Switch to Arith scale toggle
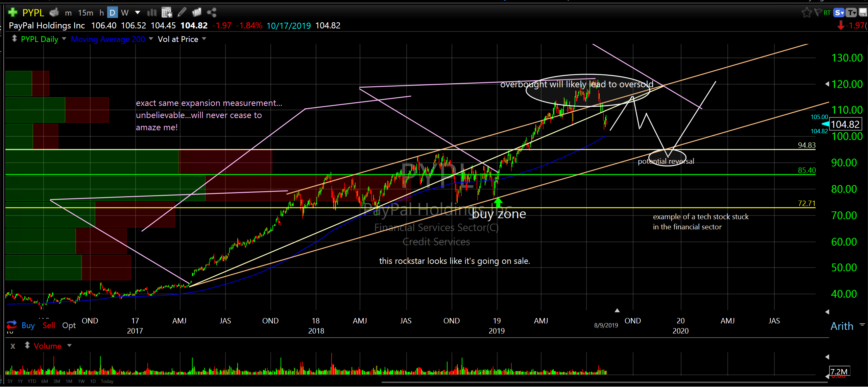This screenshot has width=868, height=387. pos(842,326)
